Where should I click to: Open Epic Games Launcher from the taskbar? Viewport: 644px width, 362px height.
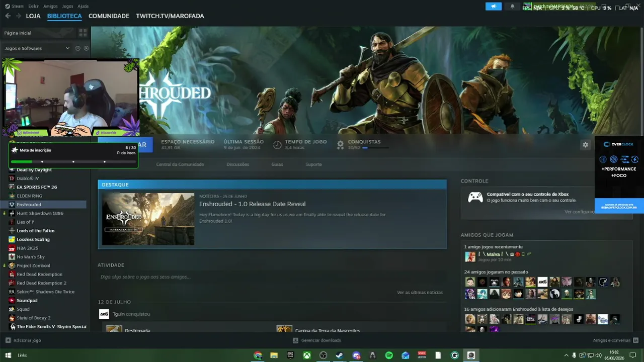(x=290, y=355)
